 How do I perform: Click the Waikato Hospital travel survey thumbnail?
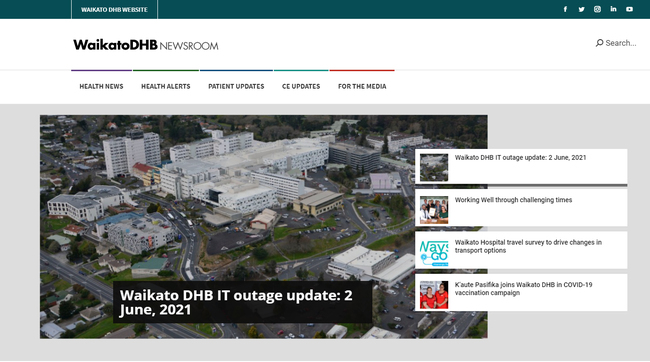434,253
